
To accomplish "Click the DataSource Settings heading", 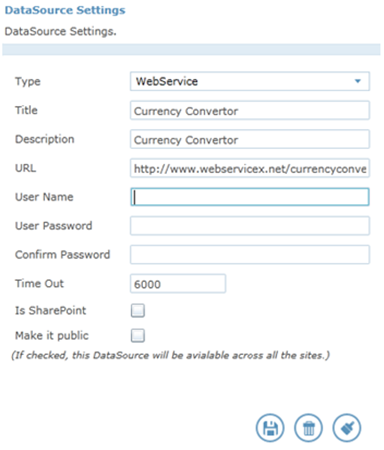I will point(65,10).
